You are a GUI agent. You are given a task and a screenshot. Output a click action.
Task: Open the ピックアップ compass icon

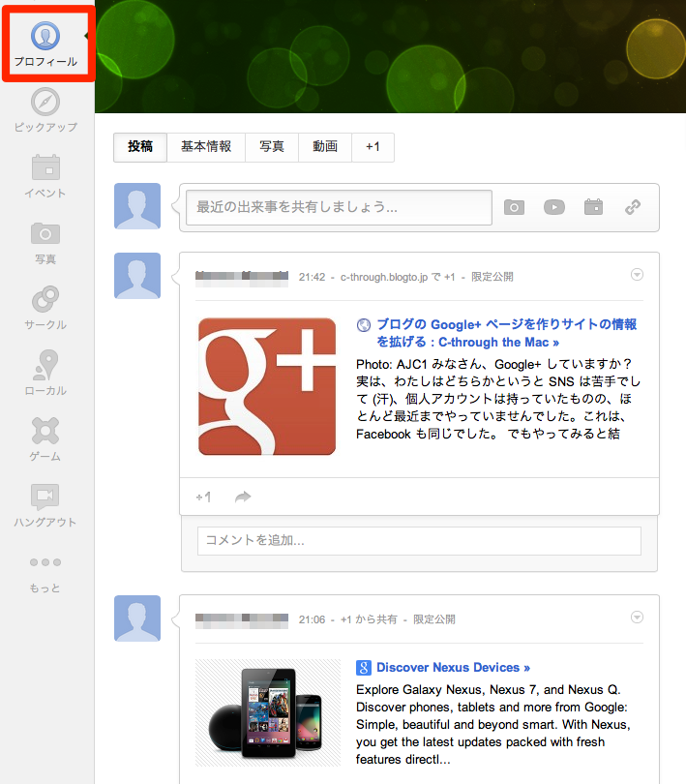45,102
